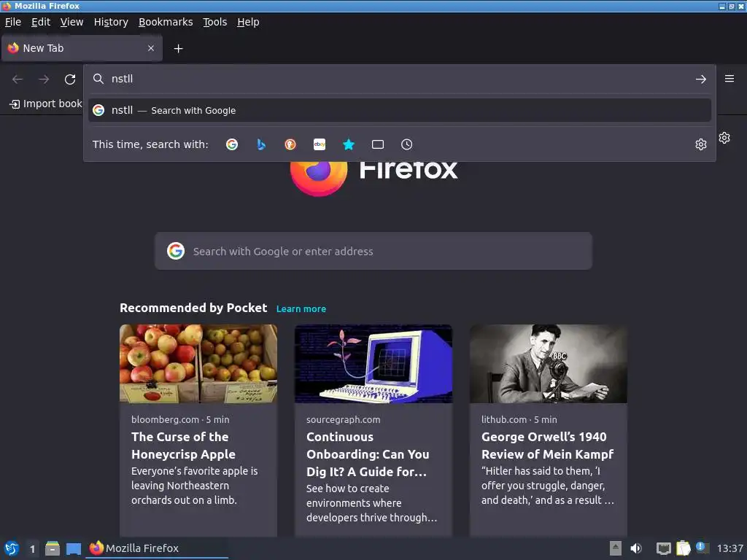Search in Bookmarks star icon

click(349, 144)
